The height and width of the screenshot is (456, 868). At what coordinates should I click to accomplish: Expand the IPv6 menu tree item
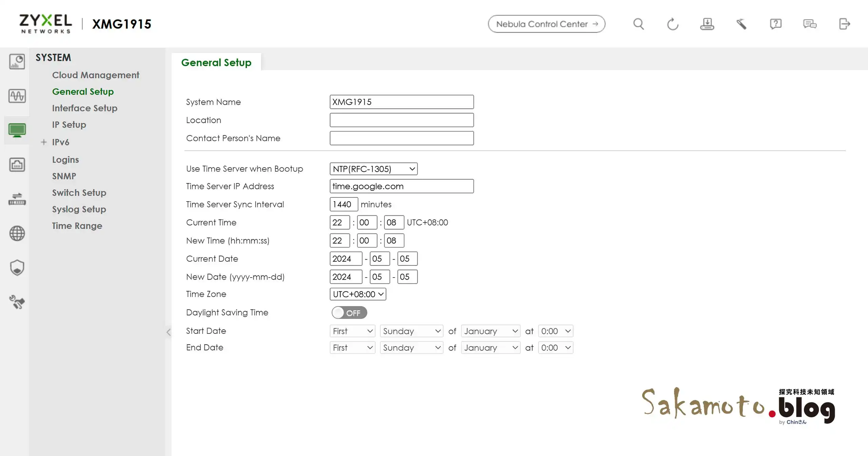[44, 142]
